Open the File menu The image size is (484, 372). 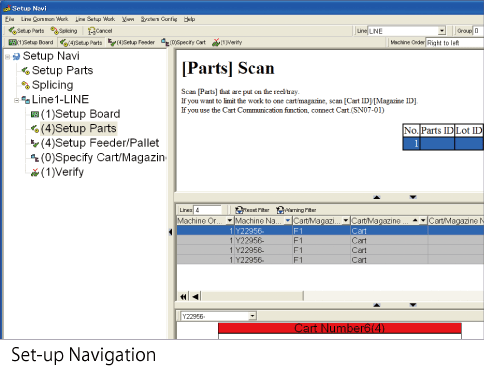[9, 19]
